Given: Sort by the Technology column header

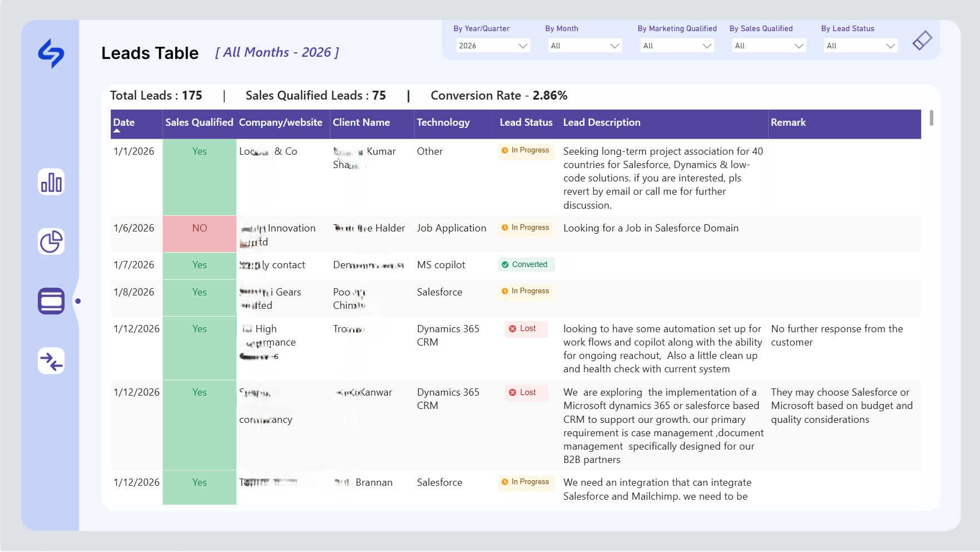Looking at the screenshot, I should (443, 122).
